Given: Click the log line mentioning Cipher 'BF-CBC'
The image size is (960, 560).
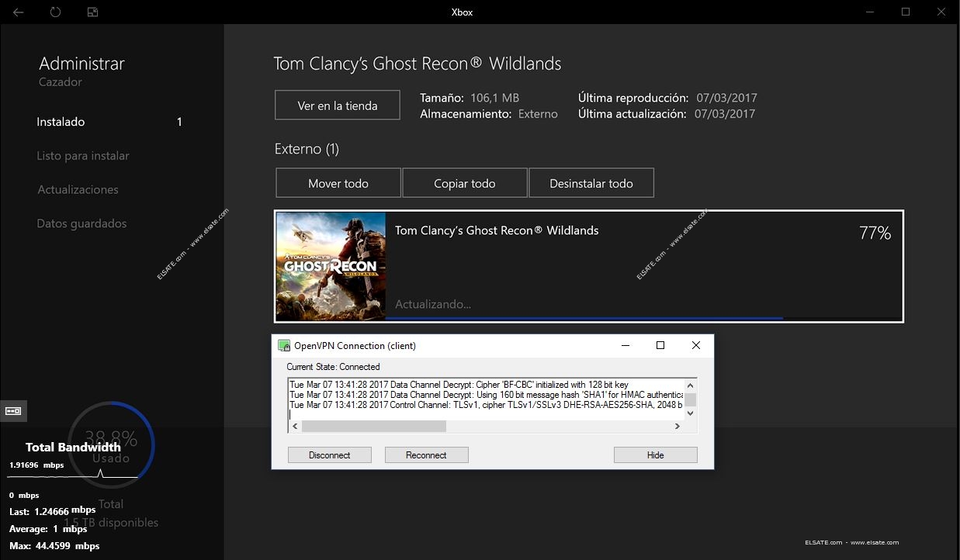Looking at the screenshot, I should pos(459,385).
